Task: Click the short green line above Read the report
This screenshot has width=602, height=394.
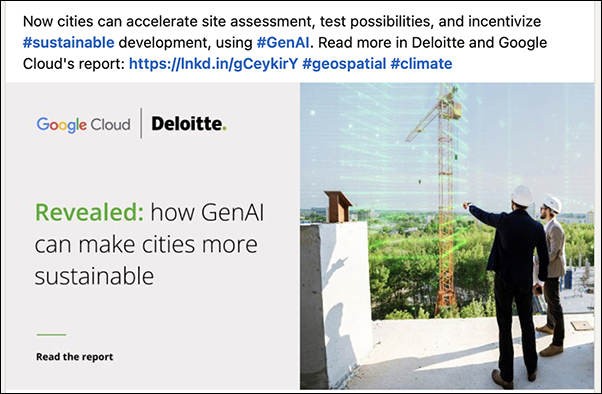Action: pos(51,334)
